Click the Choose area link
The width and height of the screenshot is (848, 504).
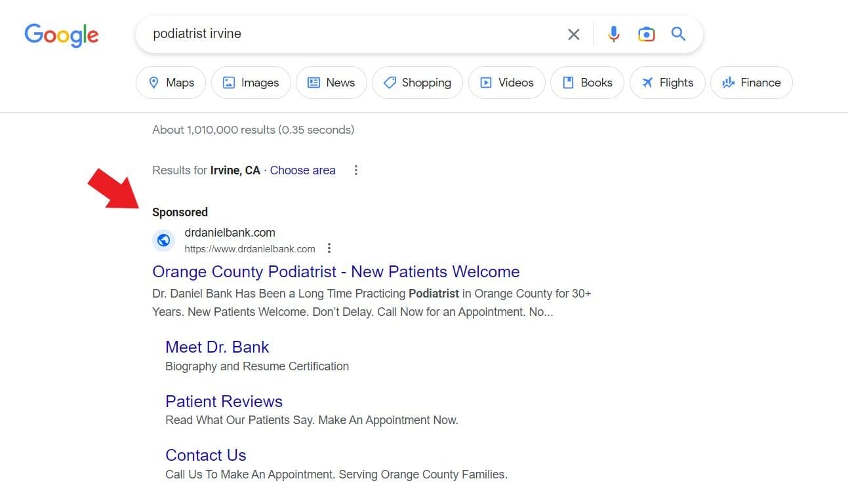coord(302,170)
